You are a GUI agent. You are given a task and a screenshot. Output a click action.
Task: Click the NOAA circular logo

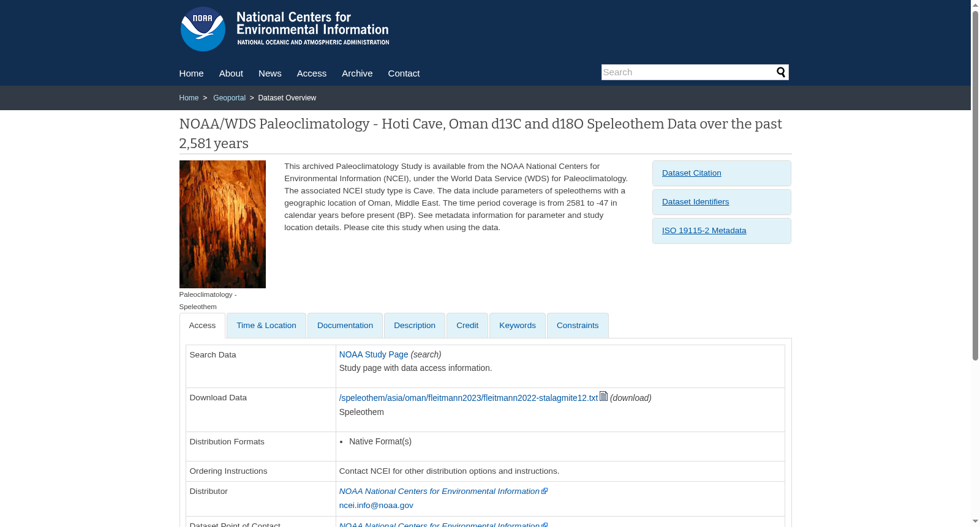click(x=203, y=29)
